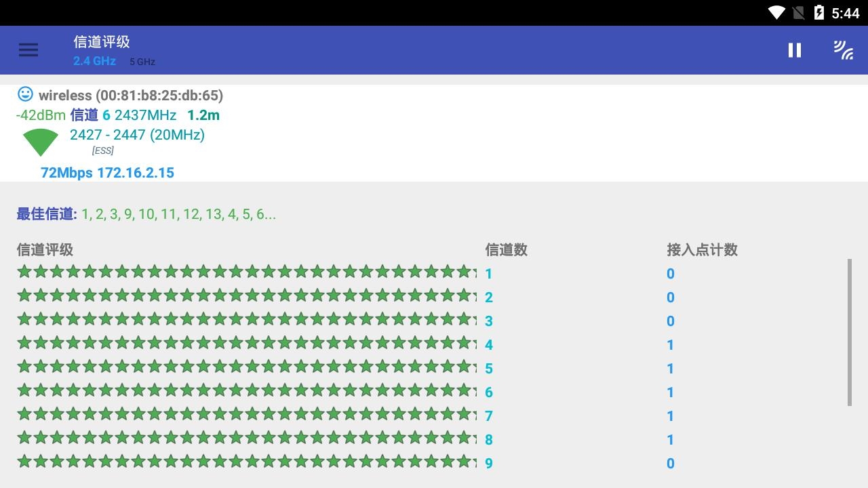Switch to the 2.4 GHz band
The image size is (868, 488).
click(x=94, y=61)
